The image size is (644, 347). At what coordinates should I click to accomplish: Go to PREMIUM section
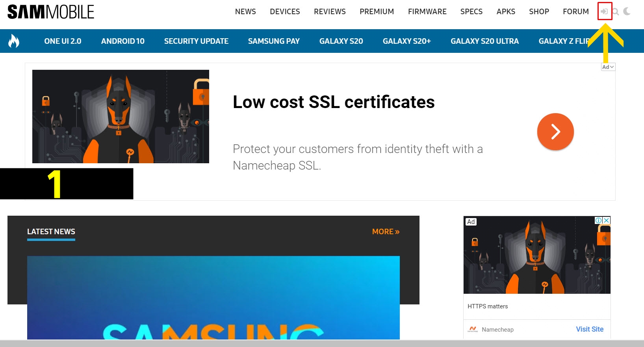click(x=377, y=11)
